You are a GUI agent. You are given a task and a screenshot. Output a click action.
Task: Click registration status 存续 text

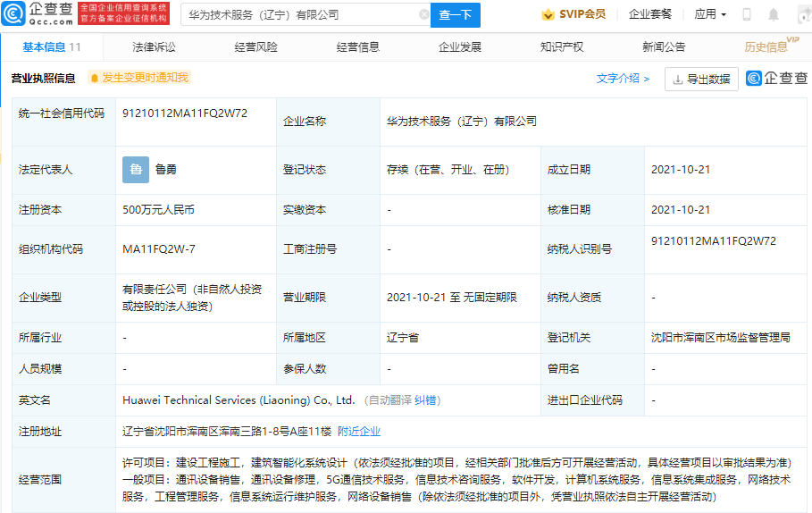tap(448, 170)
